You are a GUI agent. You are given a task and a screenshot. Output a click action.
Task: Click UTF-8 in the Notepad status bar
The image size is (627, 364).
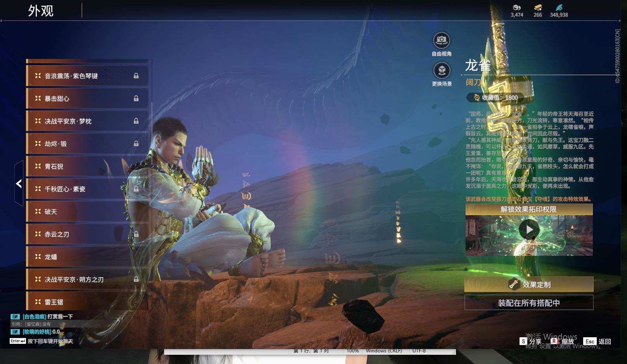pos(419,351)
